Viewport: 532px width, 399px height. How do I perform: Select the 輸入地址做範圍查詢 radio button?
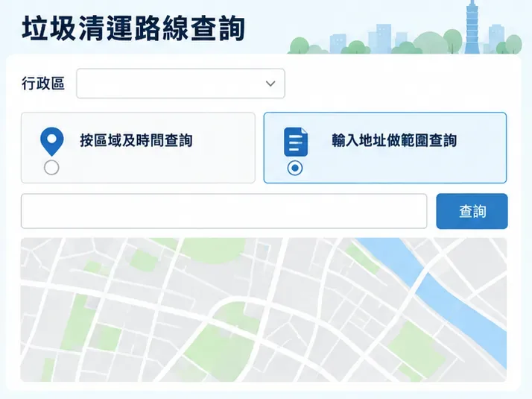pos(295,168)
